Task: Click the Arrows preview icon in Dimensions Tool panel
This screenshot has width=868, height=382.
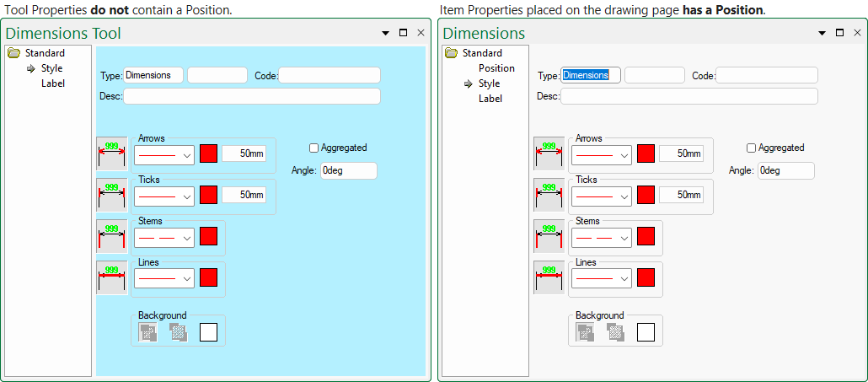Action: (x=111, y=153)
